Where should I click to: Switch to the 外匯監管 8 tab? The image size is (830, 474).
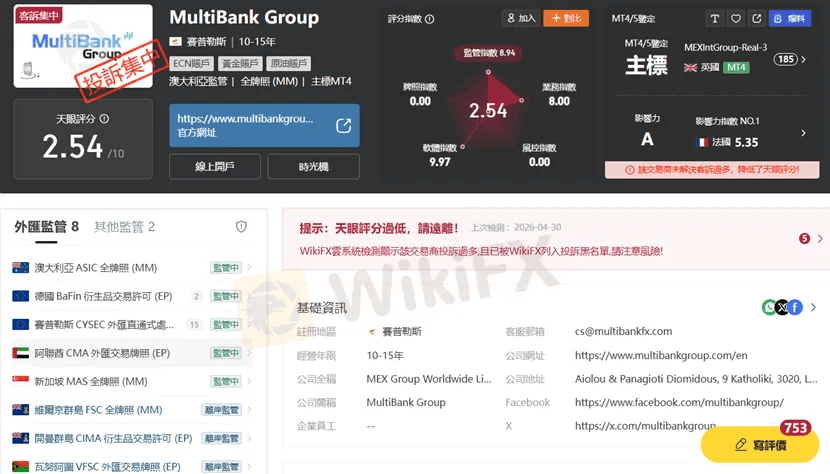(x=47, y=227)
